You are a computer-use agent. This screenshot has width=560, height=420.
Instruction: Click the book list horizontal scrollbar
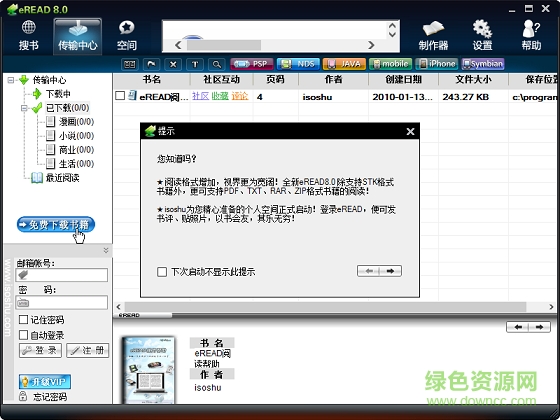pyautogui.click(x=325, y=306)
